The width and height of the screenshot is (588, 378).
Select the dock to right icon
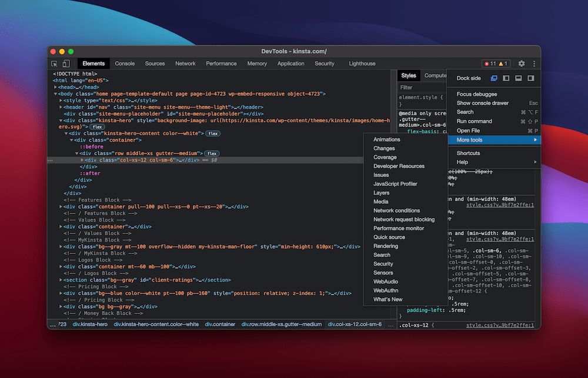[x=532, y=78]
